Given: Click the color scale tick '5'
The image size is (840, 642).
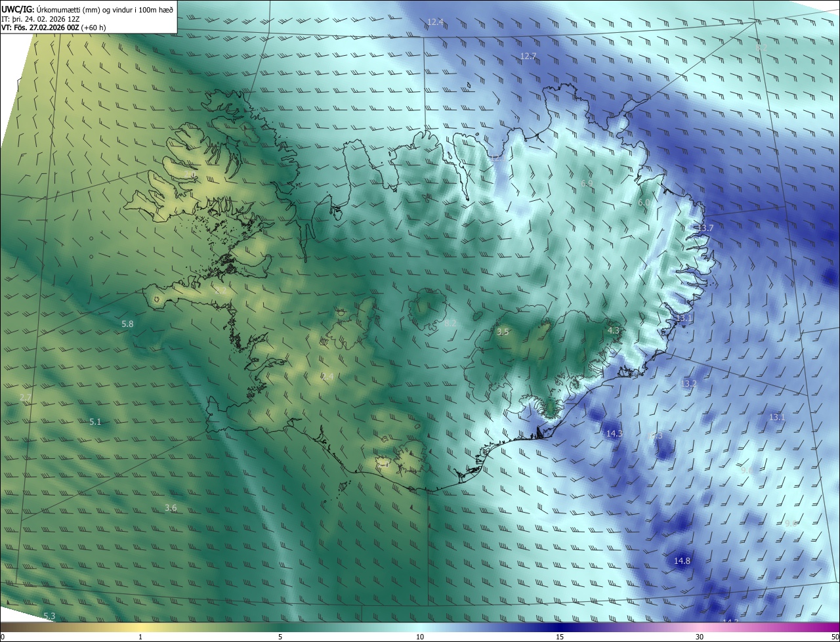Looking at the screenshot, I should coord(280,637).
